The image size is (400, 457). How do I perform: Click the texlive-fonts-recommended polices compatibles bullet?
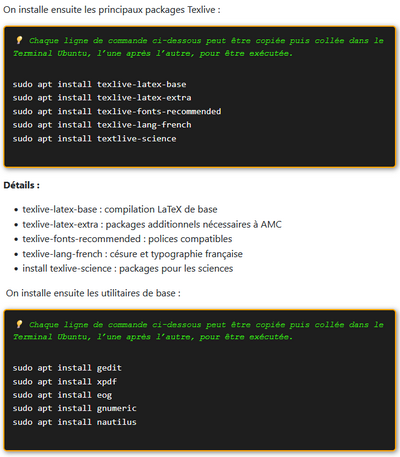click(x=127, y=239)
